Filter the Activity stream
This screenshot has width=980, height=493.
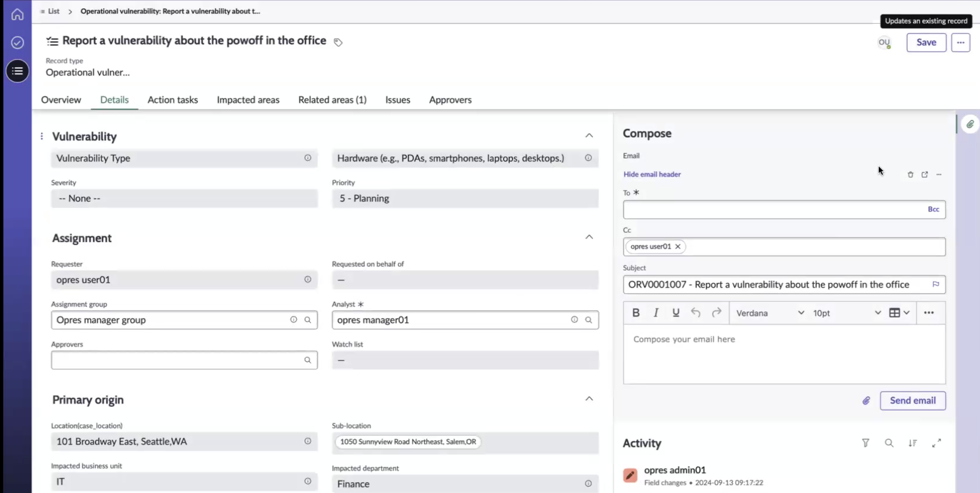(x=865, y=443)
